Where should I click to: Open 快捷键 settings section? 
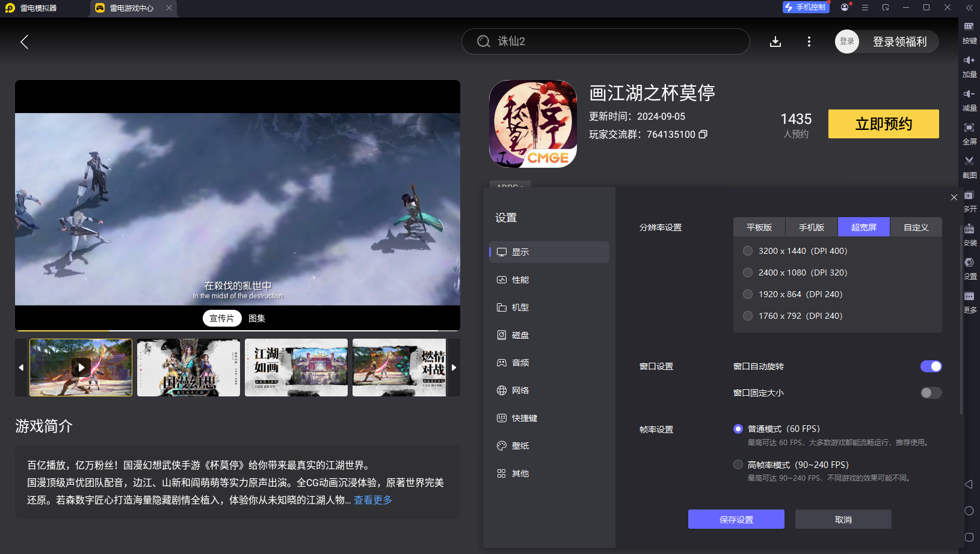(549, 418)
